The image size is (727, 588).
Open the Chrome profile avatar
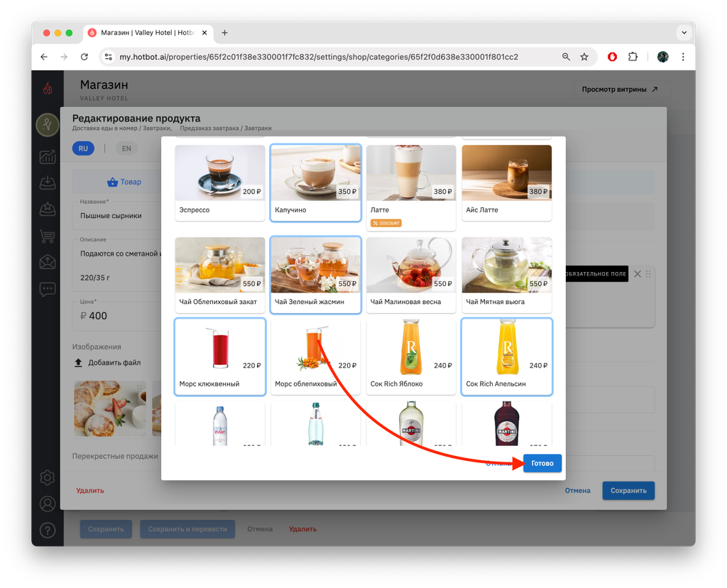(663, 57)
